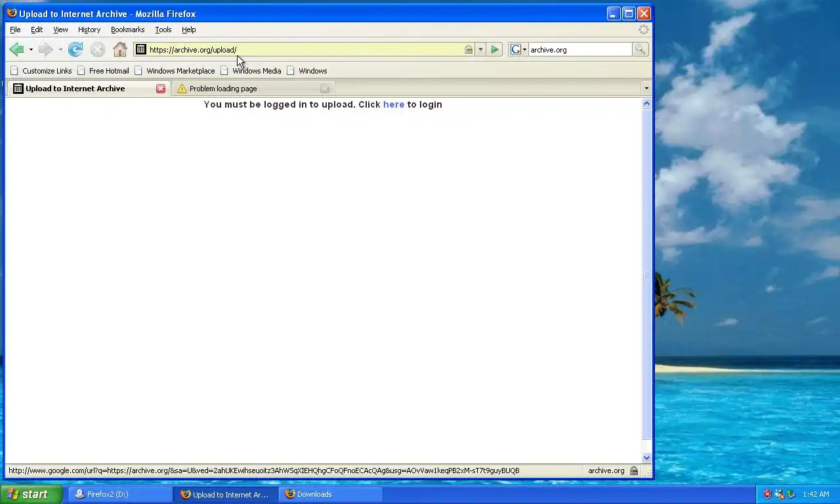Click the greyed Forward arrow button
This screenshot has width=840, height=504.
[45, 49]
